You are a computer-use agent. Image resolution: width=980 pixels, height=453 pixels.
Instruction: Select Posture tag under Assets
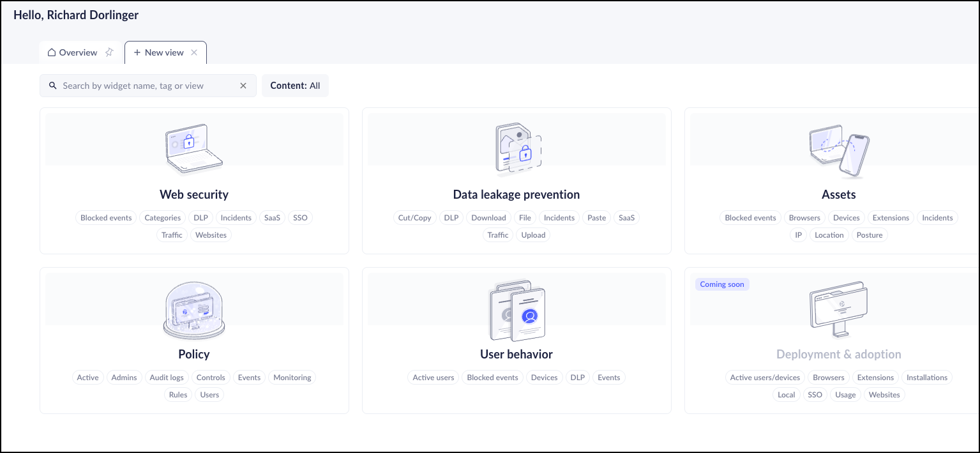click(870, 235)
